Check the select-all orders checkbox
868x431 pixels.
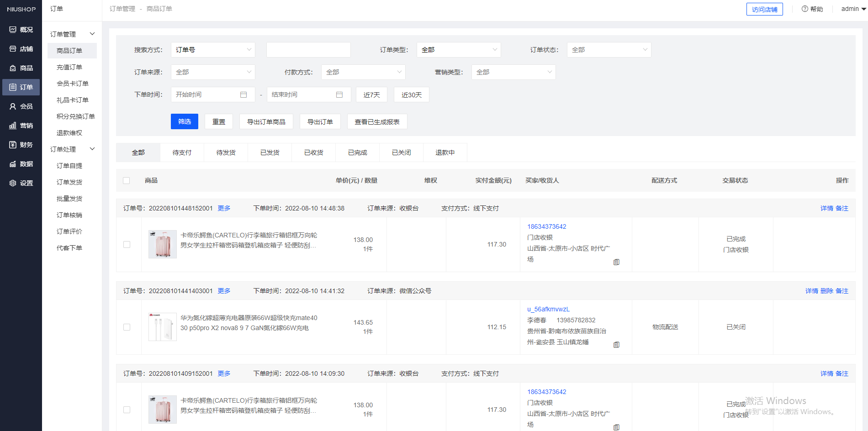tap(127, 180)
